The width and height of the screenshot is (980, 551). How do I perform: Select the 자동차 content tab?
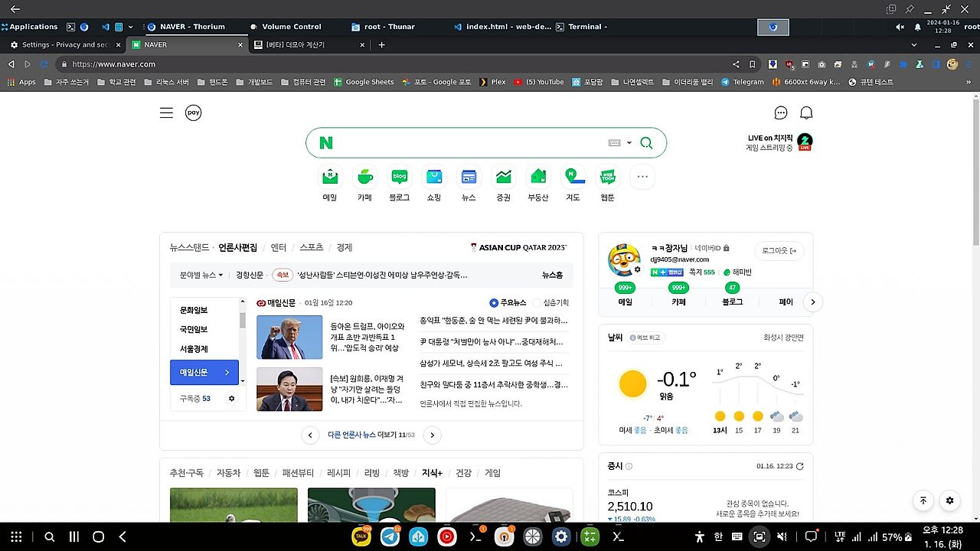228,473
